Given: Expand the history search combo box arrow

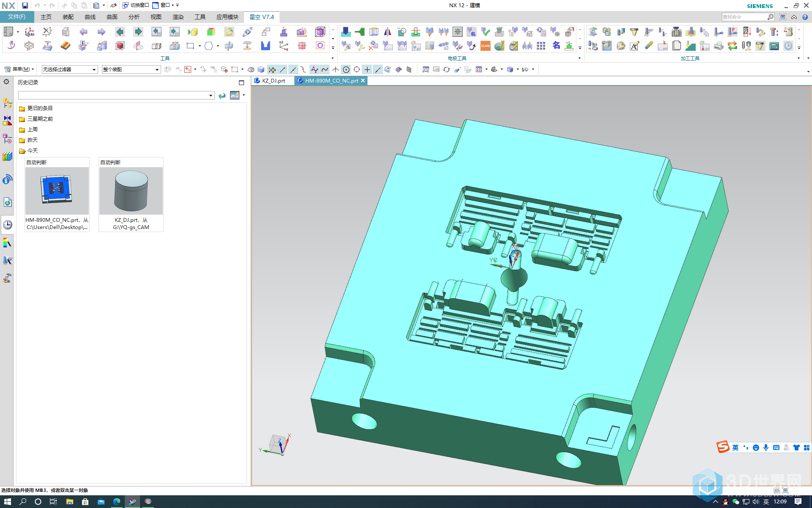Looking at the screenshot, I should (x=211, y=96).
